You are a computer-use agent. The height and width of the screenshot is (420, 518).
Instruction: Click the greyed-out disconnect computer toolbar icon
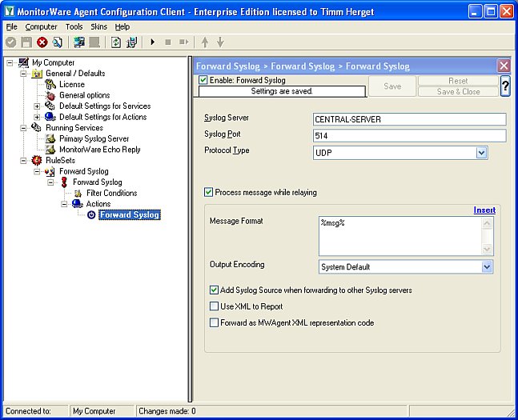94,42
